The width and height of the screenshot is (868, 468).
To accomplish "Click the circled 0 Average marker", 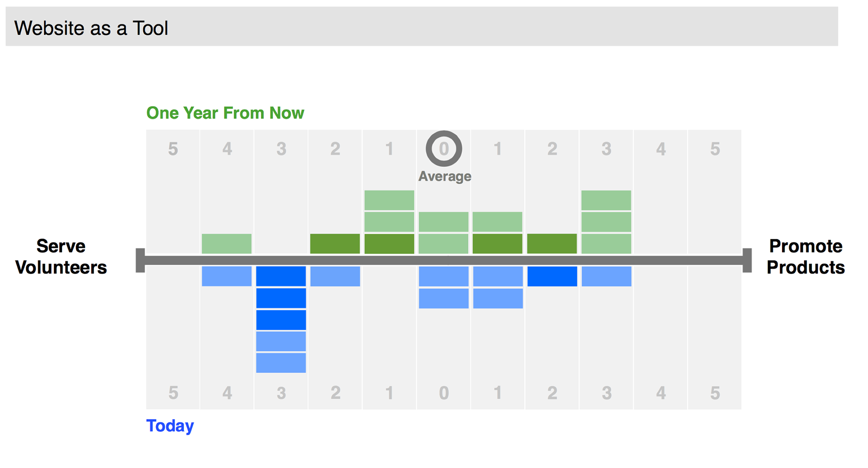I will [x=443, y=148].
